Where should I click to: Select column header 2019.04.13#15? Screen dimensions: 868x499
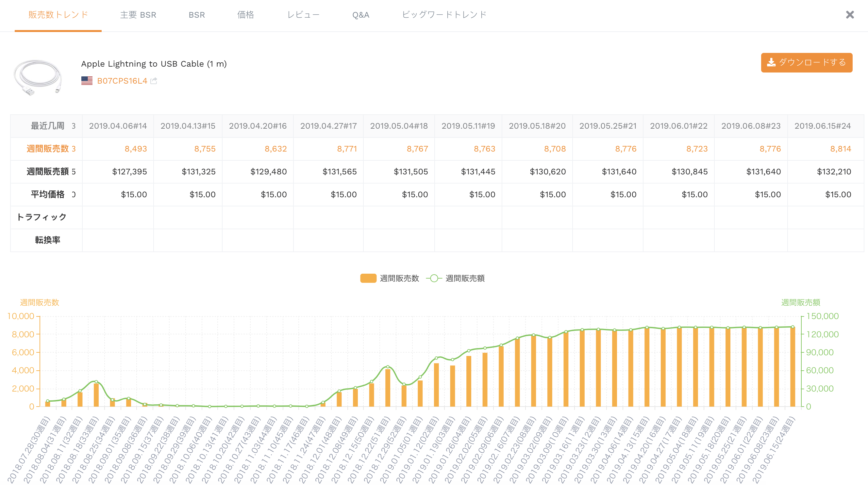(x=188, y=126)
